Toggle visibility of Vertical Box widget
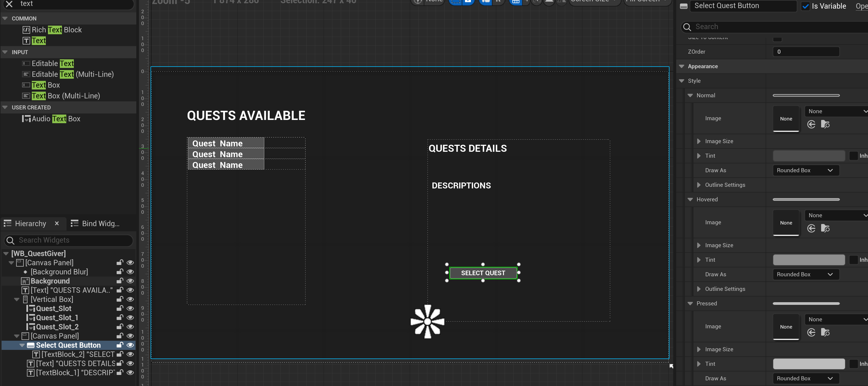This screenshot has height=386, width=868. (130, 299)
